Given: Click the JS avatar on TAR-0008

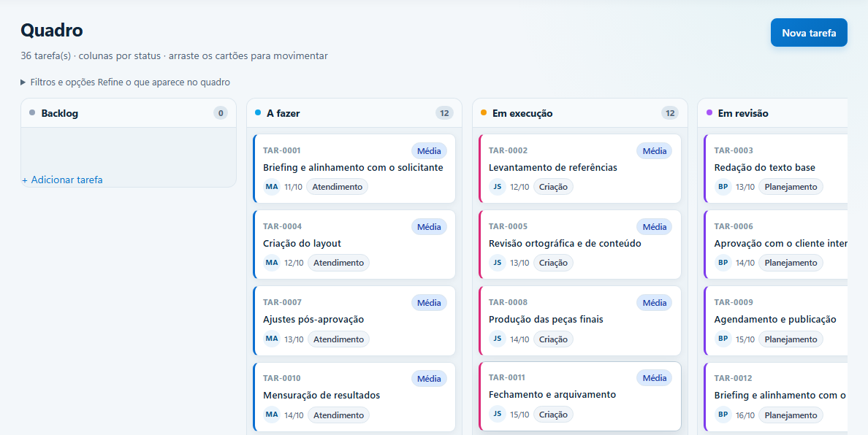Looking at the screenshot, I should point(498,339).
